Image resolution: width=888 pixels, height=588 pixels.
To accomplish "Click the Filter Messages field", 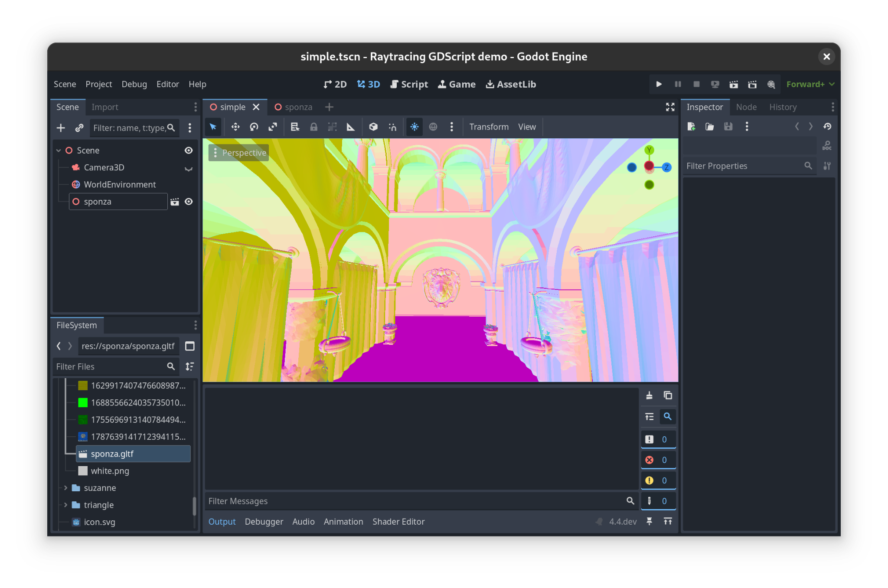I will point(421,501).
